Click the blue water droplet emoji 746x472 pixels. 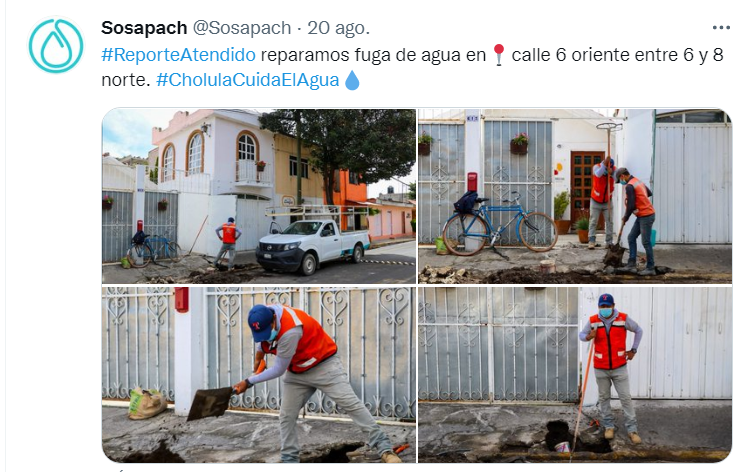coord(352,80)
